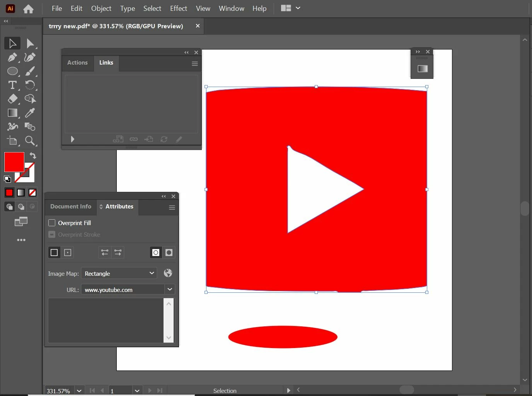Open Links panel options menu
Viewport: 532px width, 396px height.
click(195, 64)
